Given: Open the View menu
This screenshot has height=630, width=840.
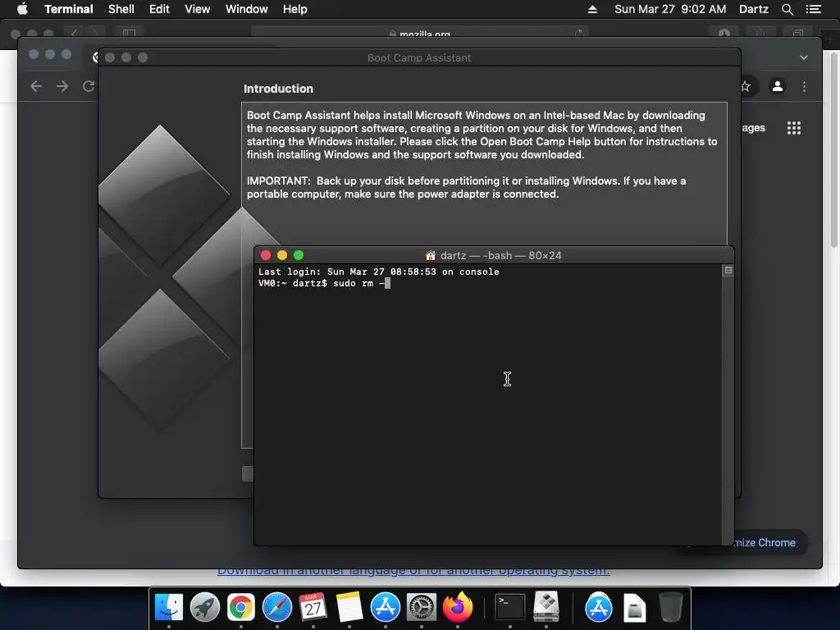Looking at the screenshot, I should click(x=197, y=9).
